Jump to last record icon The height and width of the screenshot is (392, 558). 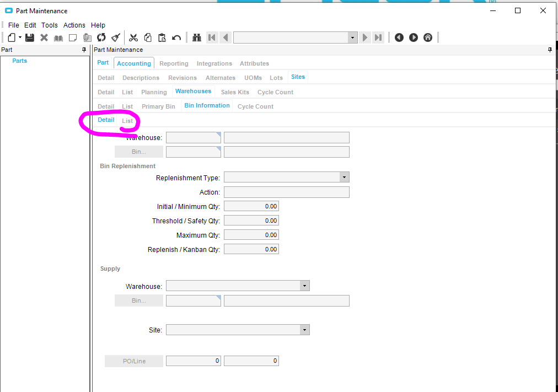point(378,37)
